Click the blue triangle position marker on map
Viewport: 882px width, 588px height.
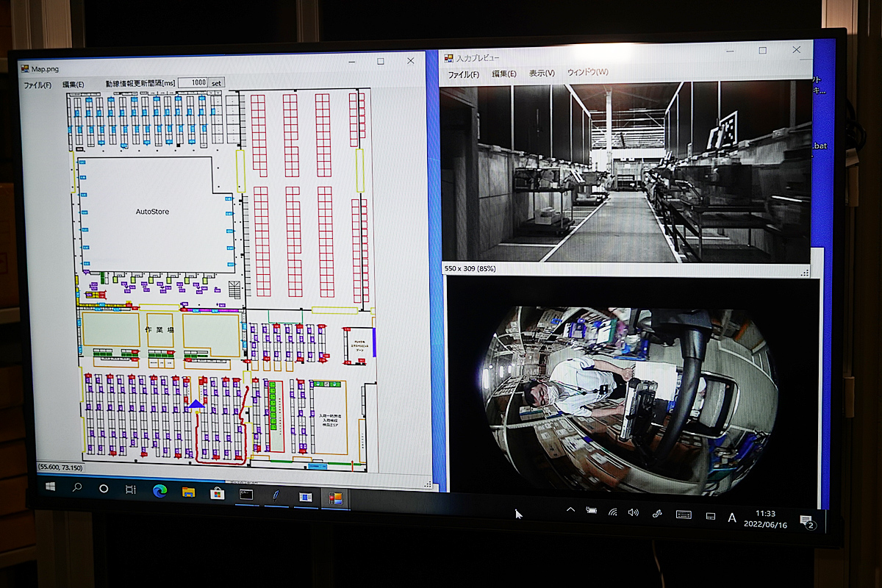(x=195, y=404)
